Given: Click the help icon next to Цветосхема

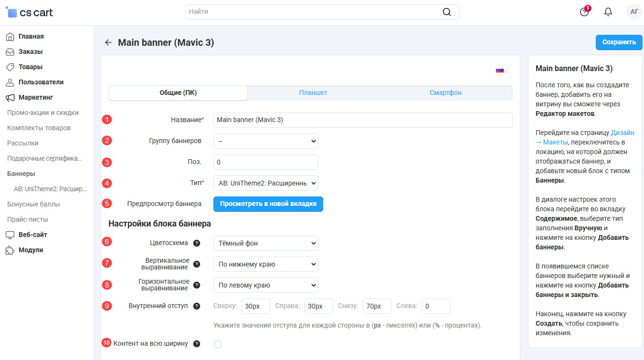Looking at the screenshot, I should click(x=197, y=243).
